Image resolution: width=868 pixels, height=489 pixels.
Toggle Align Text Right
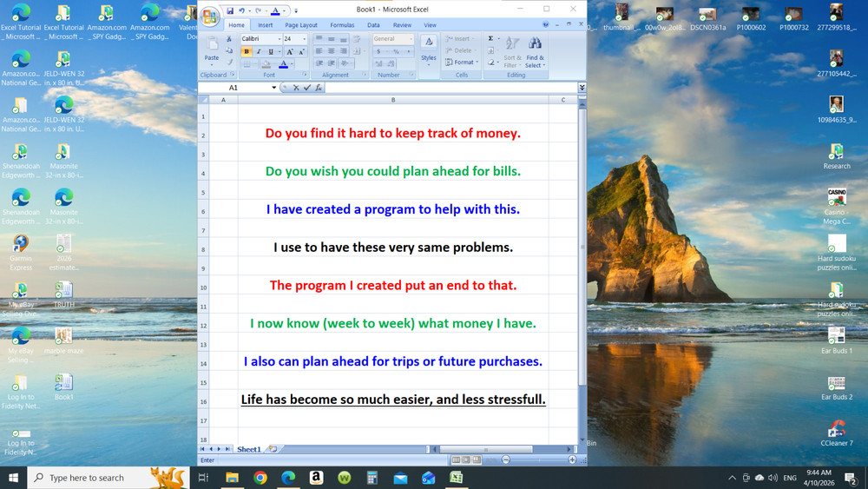[343, 51]
